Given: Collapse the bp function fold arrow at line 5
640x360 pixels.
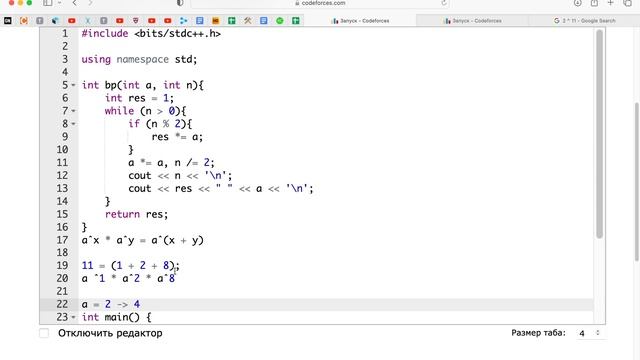Looking at the screenshot, I should 73,85.
